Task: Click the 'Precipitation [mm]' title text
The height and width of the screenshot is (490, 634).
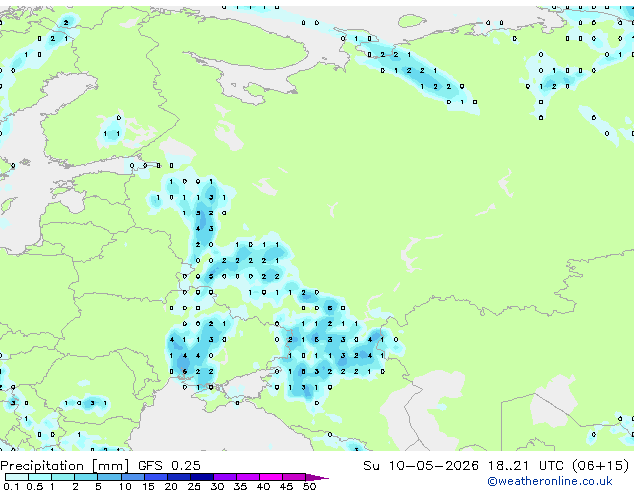Action: tap(65, 466)
